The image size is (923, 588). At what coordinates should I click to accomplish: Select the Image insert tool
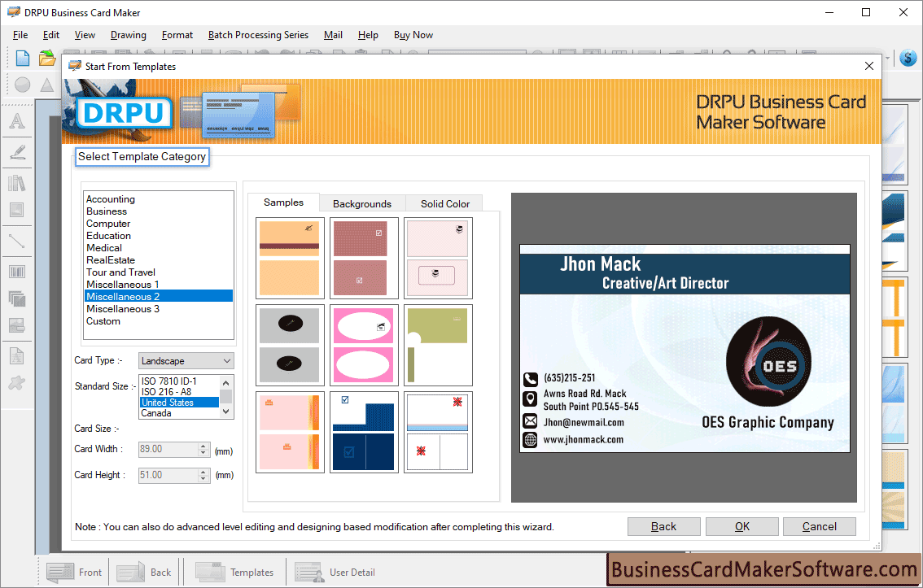(17, 210)
